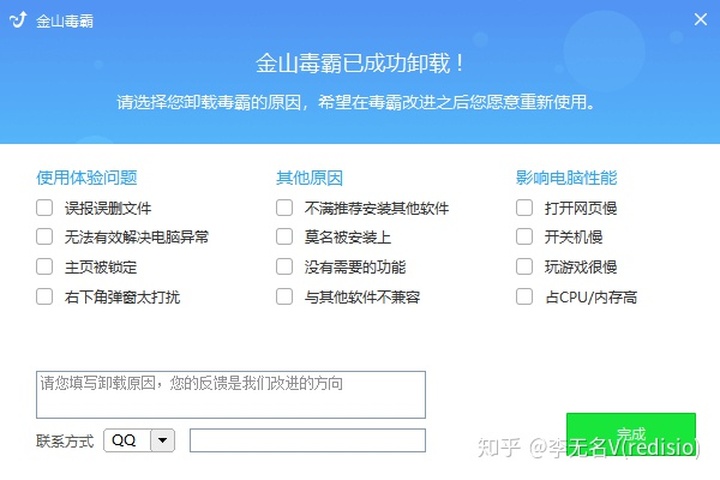The image size is (720, 480).
Task: Enable the 右下角弹窗太打扰 checkbox
Action: coord(45,297)
